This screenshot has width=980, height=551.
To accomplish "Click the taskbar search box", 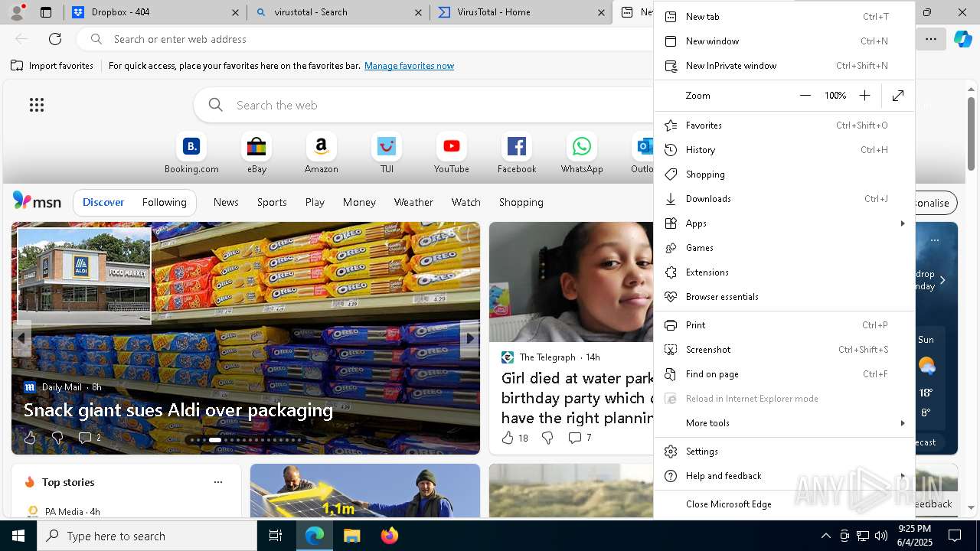I will pos(147,536).
